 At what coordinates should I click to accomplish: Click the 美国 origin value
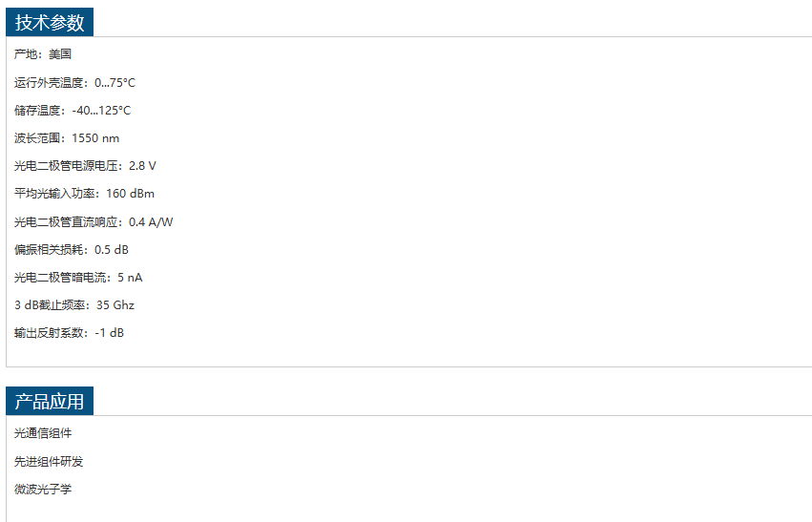[60, 54]
